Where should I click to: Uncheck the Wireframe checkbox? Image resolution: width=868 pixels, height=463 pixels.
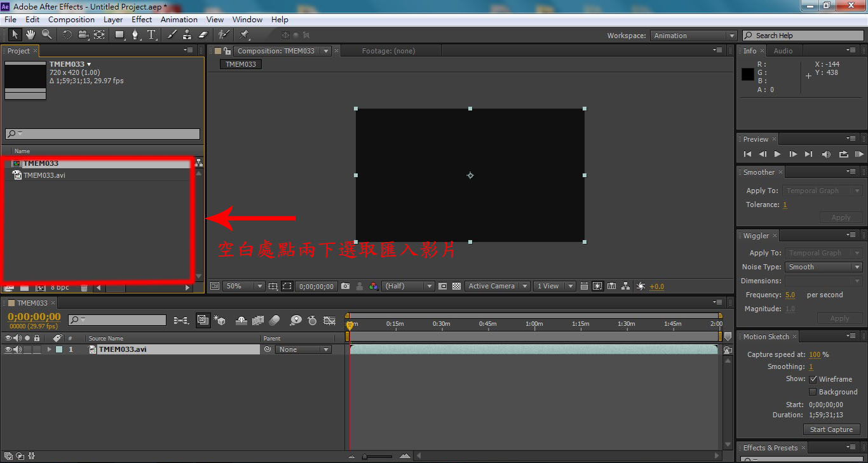click(813, 379)
